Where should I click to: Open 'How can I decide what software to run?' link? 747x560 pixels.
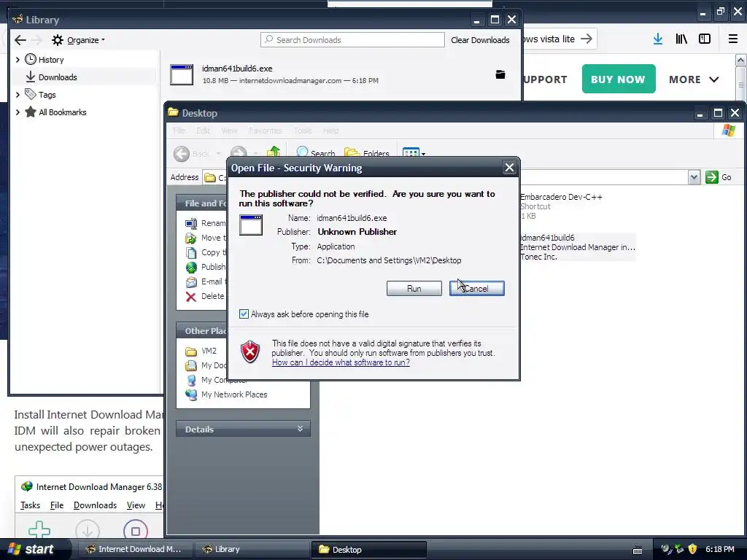[341, 362]
